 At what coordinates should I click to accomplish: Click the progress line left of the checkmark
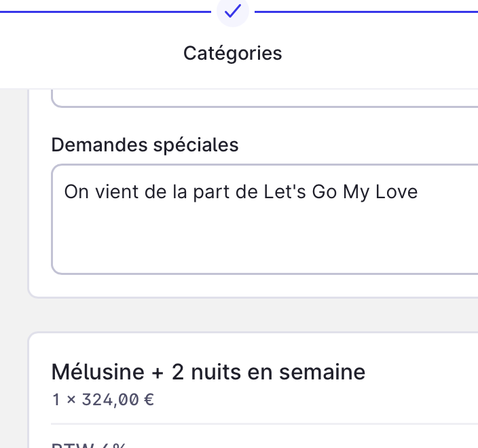(x=105, y=12)
